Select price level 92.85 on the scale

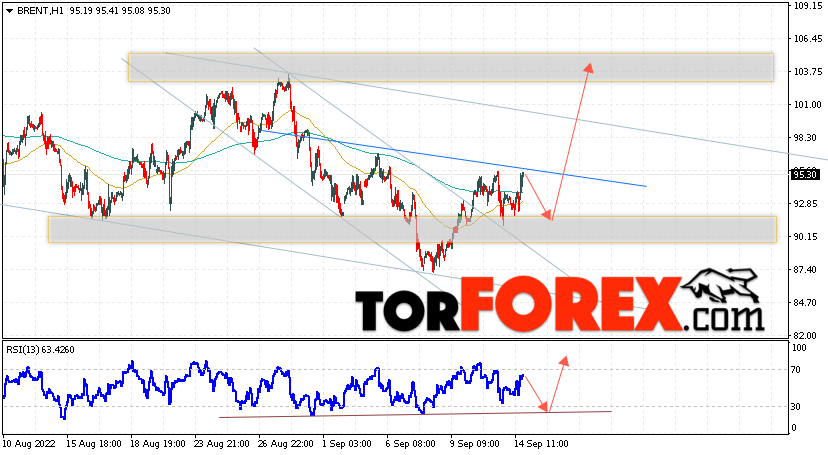[806, 204]
